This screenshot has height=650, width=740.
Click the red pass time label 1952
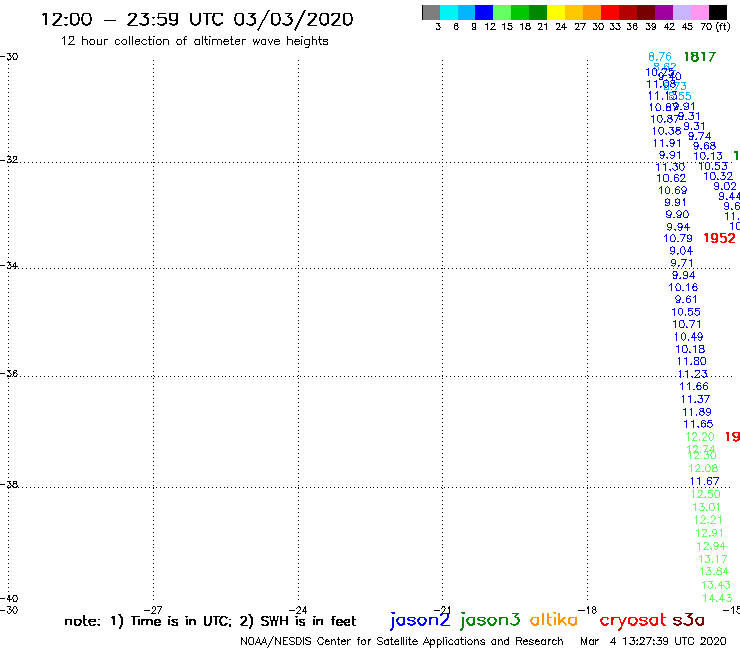pos(719,238)
